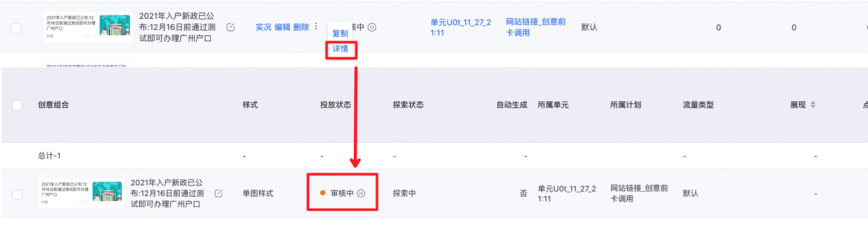Click edit pencil icon beside top creative title
This screenshot has width=868, height=232.
pos(230,27)
